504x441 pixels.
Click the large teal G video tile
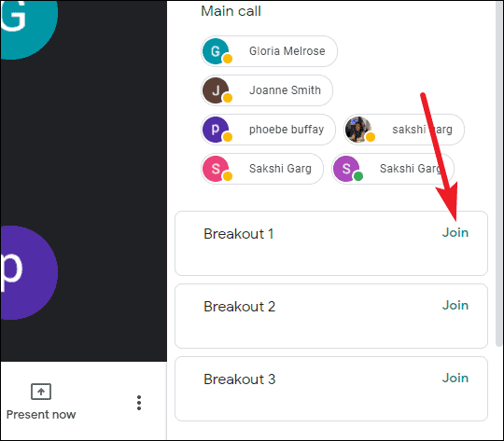[29, 30]
